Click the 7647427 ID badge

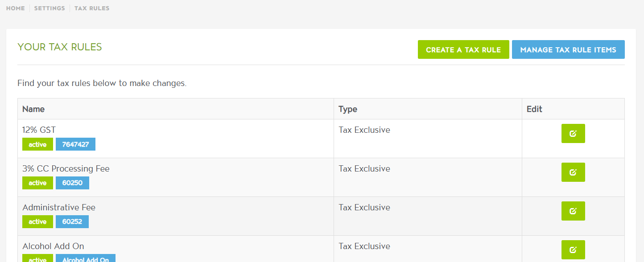click(75, 144)
